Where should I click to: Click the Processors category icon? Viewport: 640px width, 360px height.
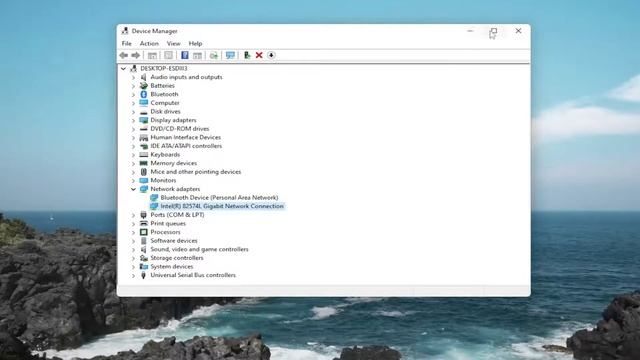(144, 232)
